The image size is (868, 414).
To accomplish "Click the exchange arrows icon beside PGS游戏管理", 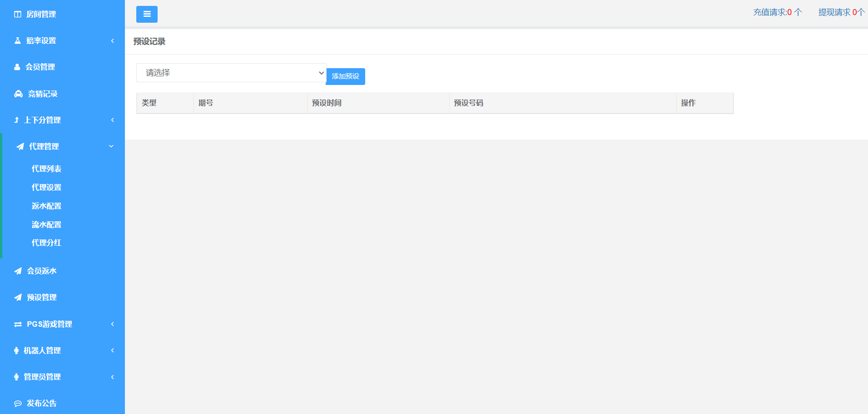I will coord(18,324).
